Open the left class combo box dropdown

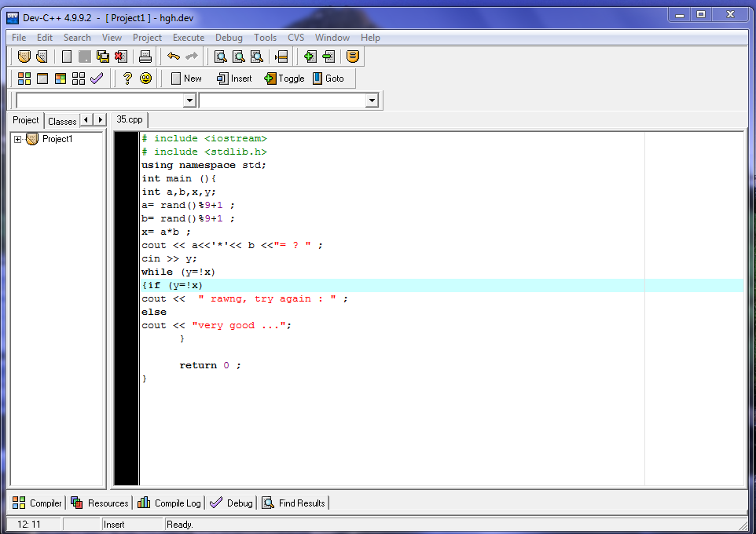[189, 101]
